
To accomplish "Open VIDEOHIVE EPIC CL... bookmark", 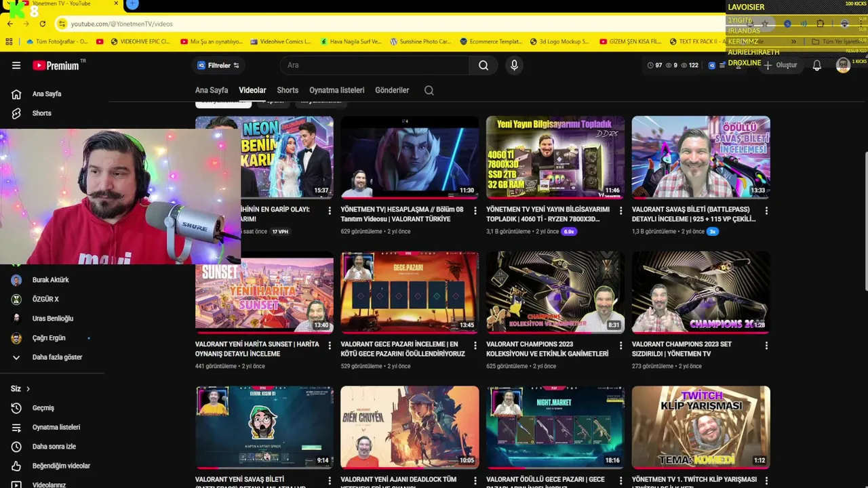I will pos(140,41).
